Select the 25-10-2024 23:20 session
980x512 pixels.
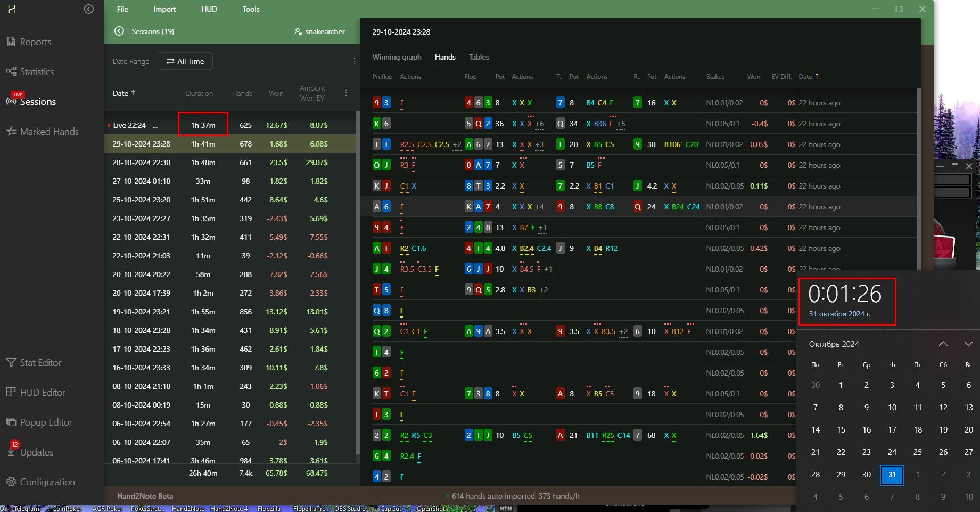(230, 200)
